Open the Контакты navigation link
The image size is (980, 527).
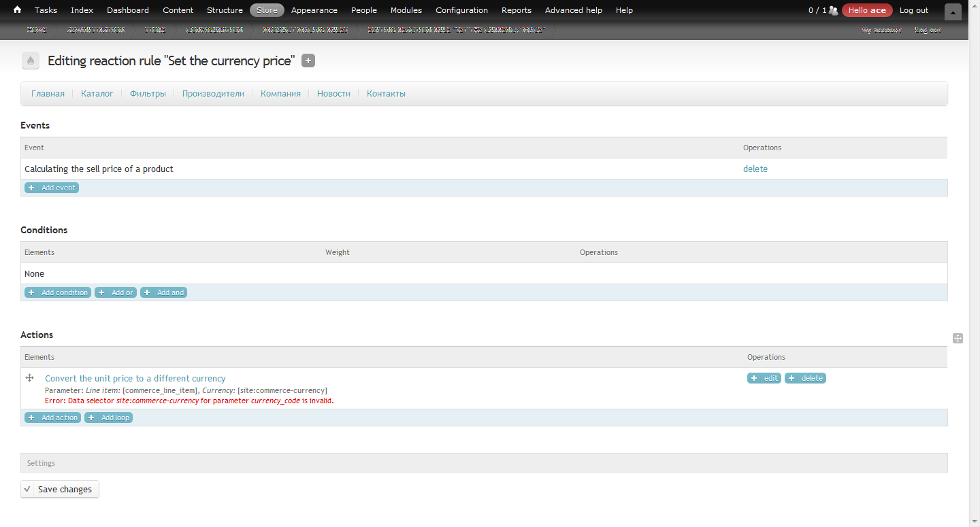pos(386,94)
